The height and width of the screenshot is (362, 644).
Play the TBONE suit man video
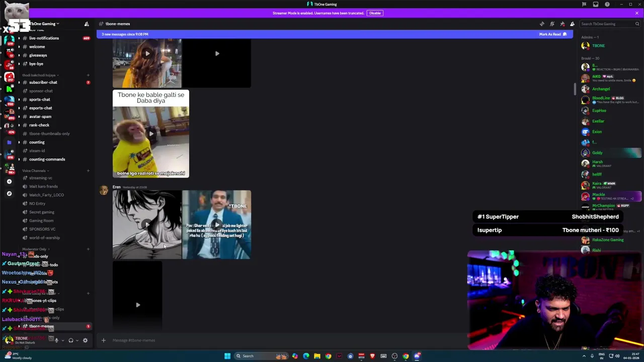[x=217, y=224]
